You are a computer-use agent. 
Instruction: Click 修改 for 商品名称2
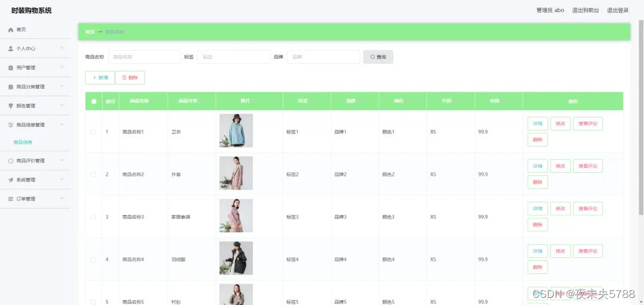[x=561, y=166]
